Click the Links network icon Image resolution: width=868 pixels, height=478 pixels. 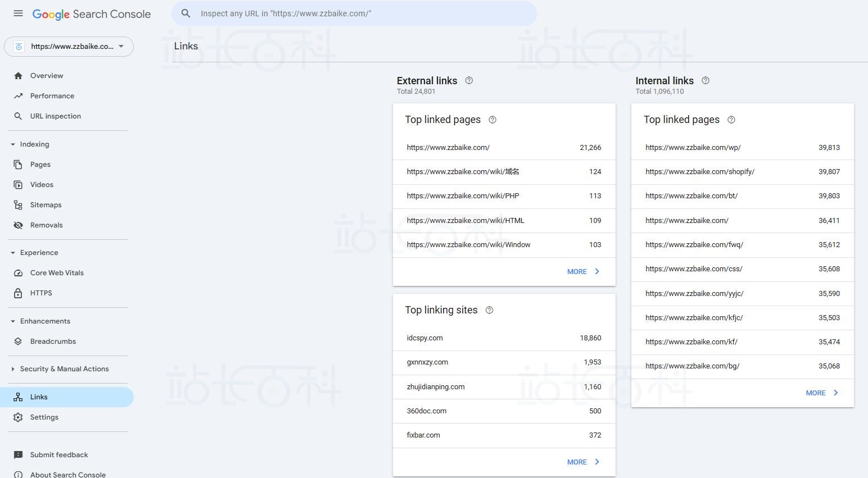point(18,397)
